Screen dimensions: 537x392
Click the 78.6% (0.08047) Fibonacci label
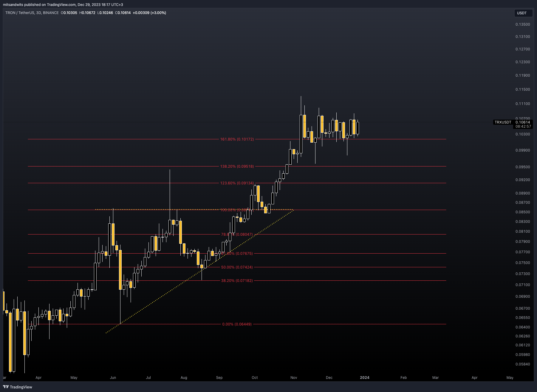pyautogui.click(x=237, y=234)
